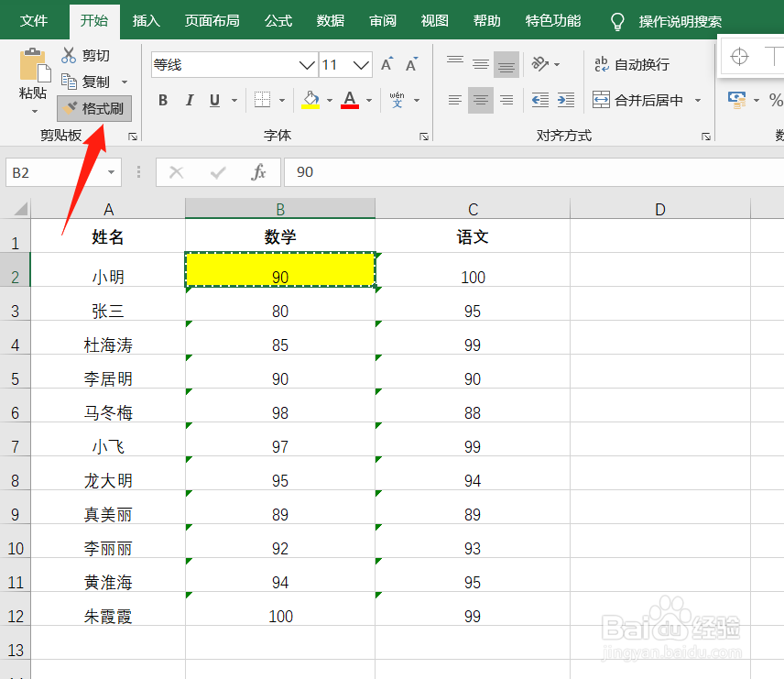Click the Paste clipboard icon
The image size is (784, 679).
click(x=35, y=65)
